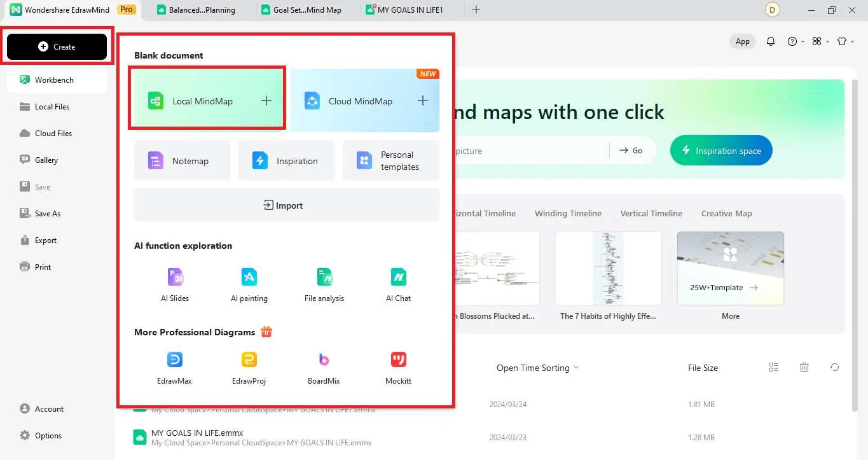Open Local Files in sidebar
The height and width of the screenshot is (460, 868).
pyautogui.click(x=57, y=107)
